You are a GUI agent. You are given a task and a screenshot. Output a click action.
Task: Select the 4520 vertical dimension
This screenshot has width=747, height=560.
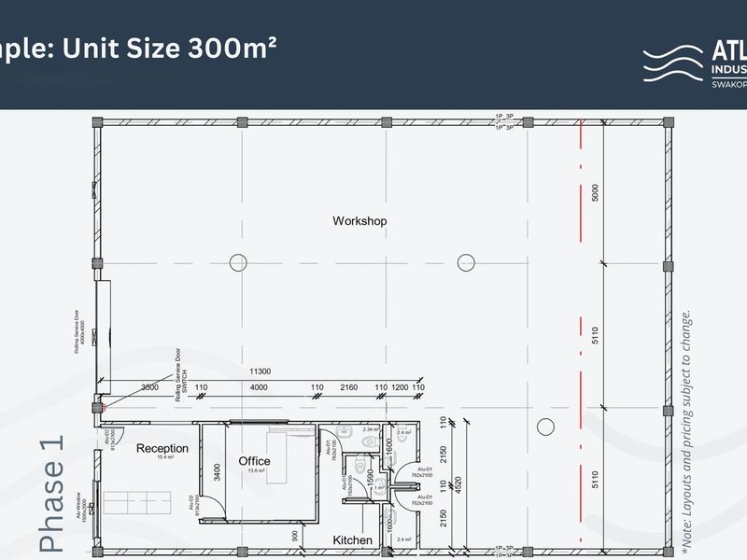pos(458,484)
